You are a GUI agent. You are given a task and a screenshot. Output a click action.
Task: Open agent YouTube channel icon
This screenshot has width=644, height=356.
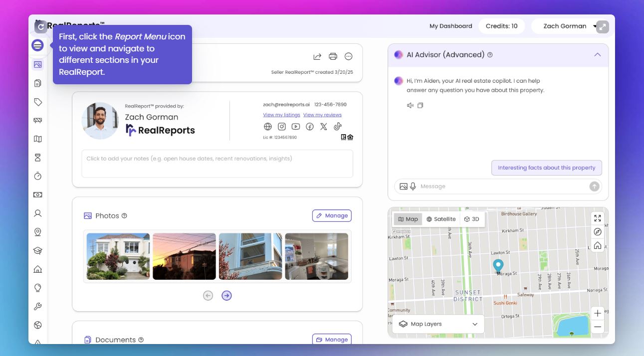[x=296, y=127]
